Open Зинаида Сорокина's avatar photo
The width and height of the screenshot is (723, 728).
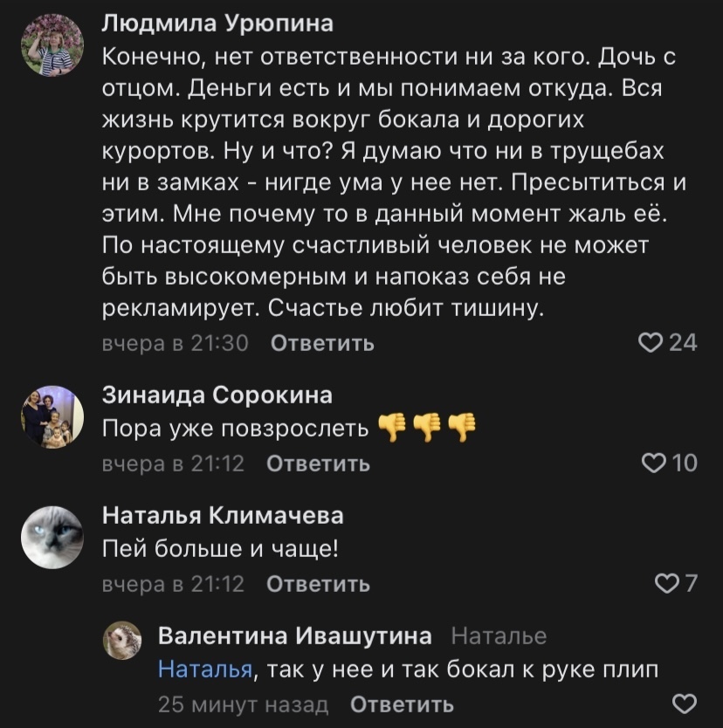(x=52, y=416)
